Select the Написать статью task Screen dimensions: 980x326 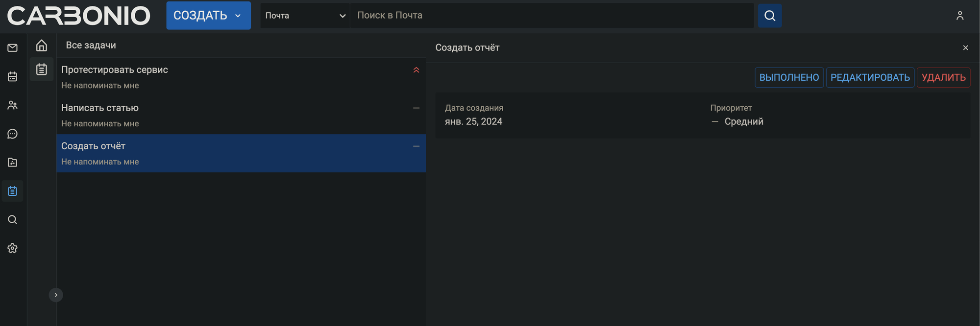tap(241, 115)
